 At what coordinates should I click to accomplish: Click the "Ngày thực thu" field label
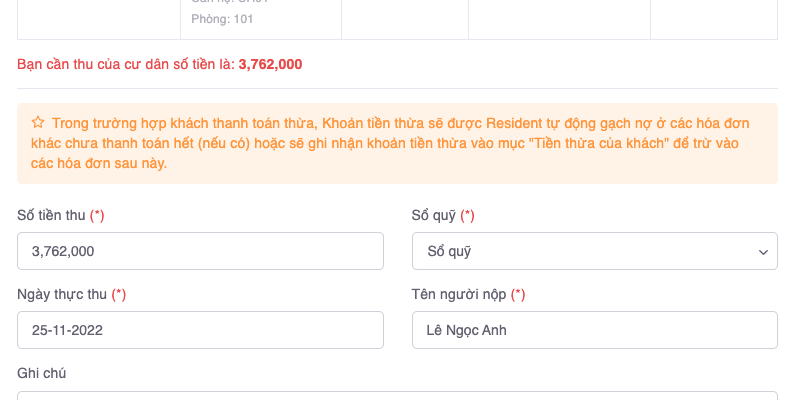[x=62, y=294]
